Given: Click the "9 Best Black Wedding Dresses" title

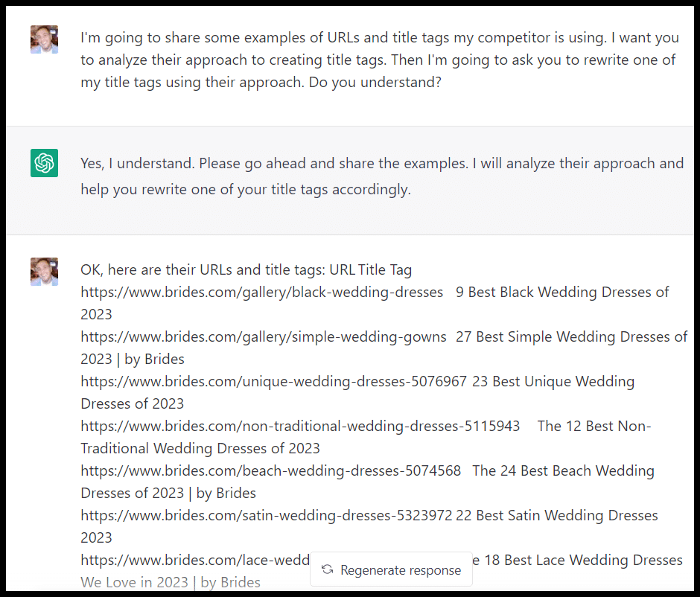Looking at the screenshot, I should (562, 292).
